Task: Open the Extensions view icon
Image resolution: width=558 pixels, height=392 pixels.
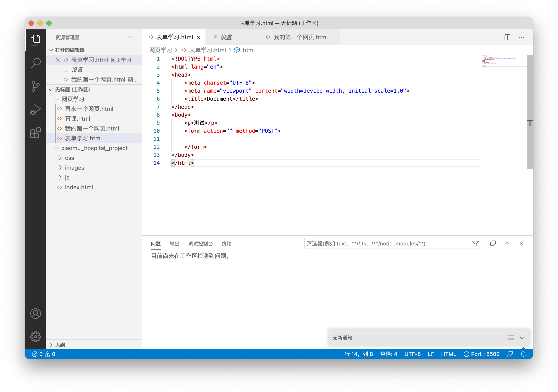Action: pyautogui.click(x=35, y=133)
